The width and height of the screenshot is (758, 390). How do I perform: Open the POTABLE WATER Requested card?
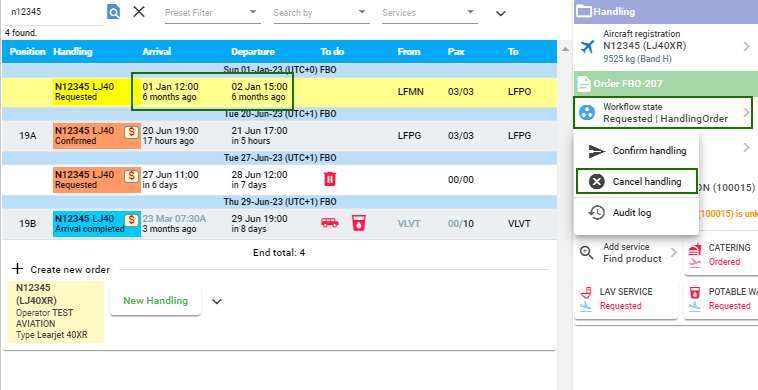click(721, 299)
